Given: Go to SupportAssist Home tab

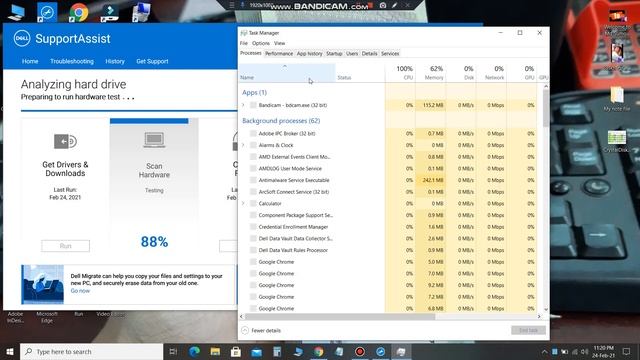Looking at the screenshot, I should pos(30,61).
